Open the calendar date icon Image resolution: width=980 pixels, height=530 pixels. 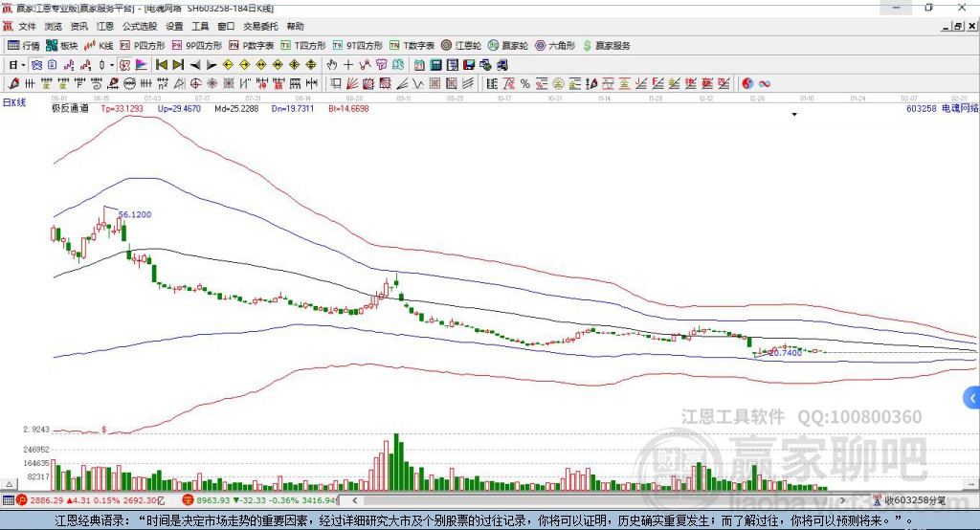coord(419,65)
